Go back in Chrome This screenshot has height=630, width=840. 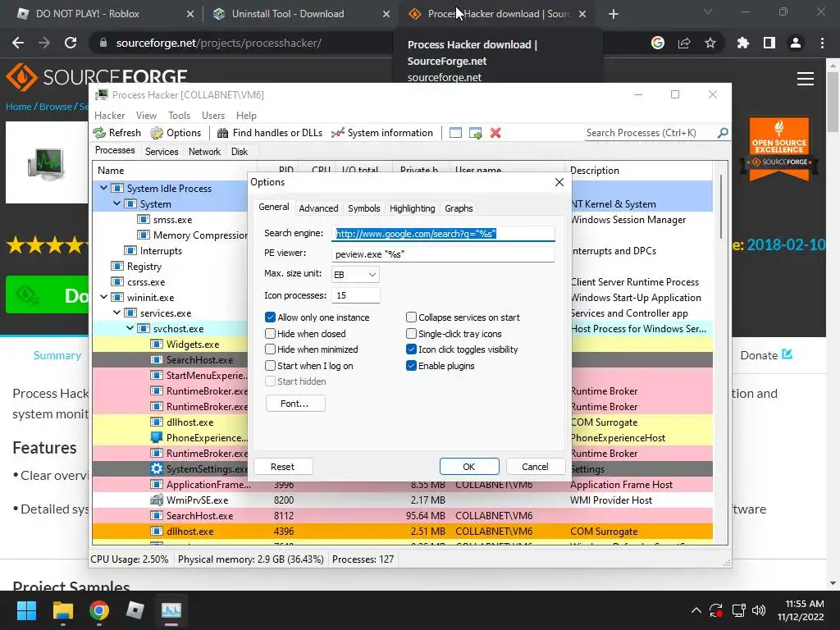point(18,43)
